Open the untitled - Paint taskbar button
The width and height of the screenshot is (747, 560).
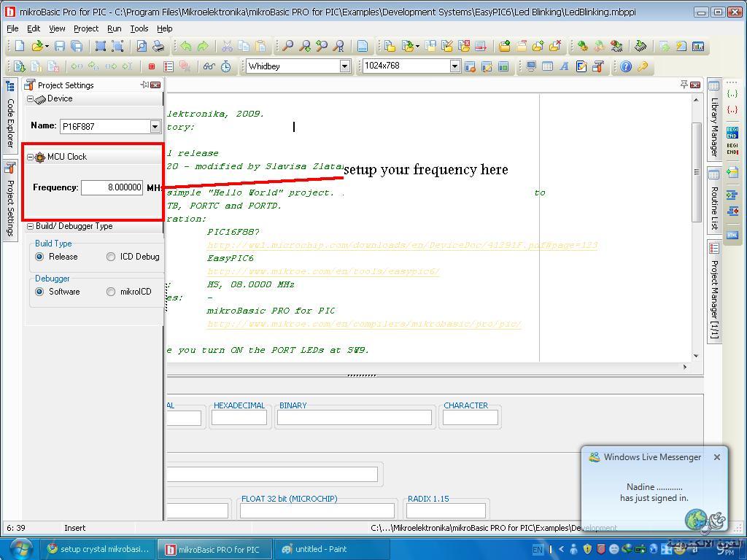point(332,549)
